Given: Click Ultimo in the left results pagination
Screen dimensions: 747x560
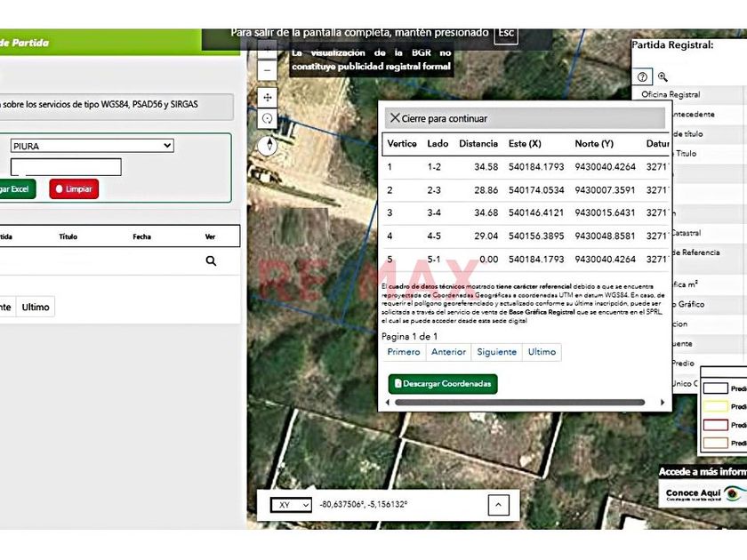Looking at the screenshot, I should (36, 307).
